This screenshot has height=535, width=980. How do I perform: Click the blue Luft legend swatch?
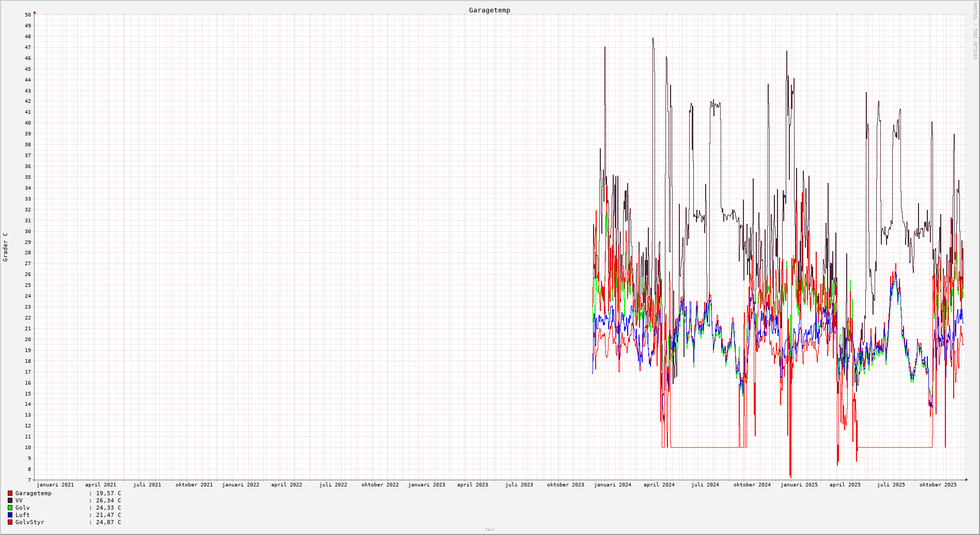click(x=10, y=515)
